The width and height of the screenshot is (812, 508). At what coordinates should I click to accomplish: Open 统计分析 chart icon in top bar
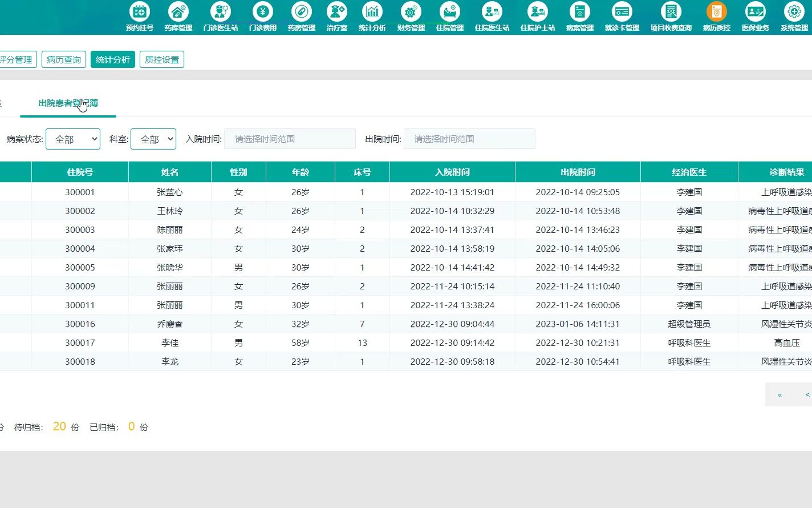click(x=372, y=11)
